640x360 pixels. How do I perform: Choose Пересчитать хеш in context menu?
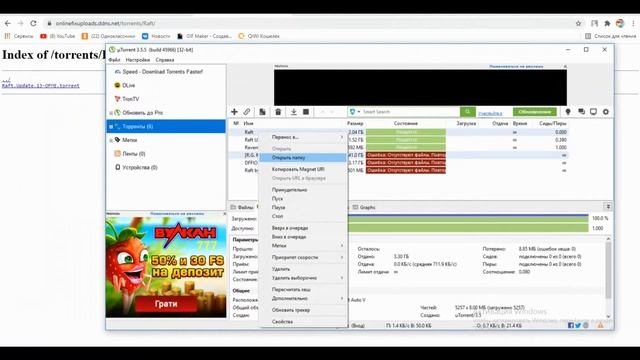point(304,290)
